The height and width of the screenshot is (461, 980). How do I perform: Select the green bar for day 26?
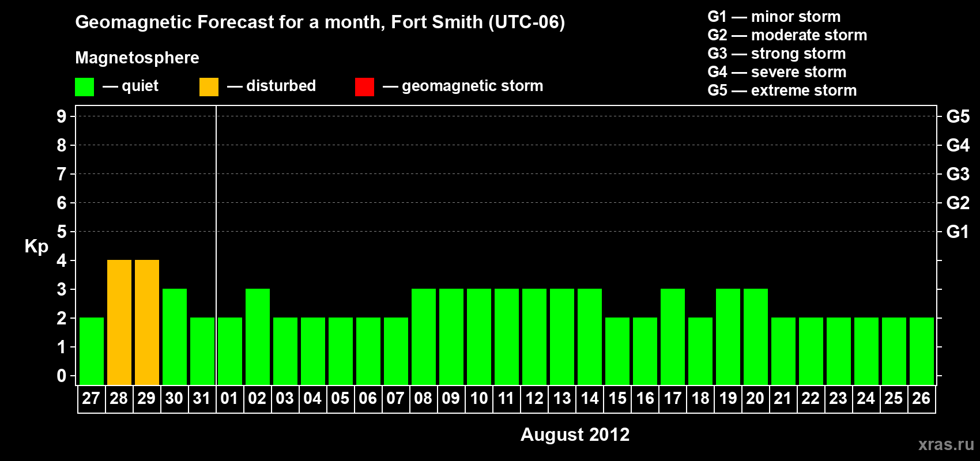pyautogui.click(x=922, y=351)
